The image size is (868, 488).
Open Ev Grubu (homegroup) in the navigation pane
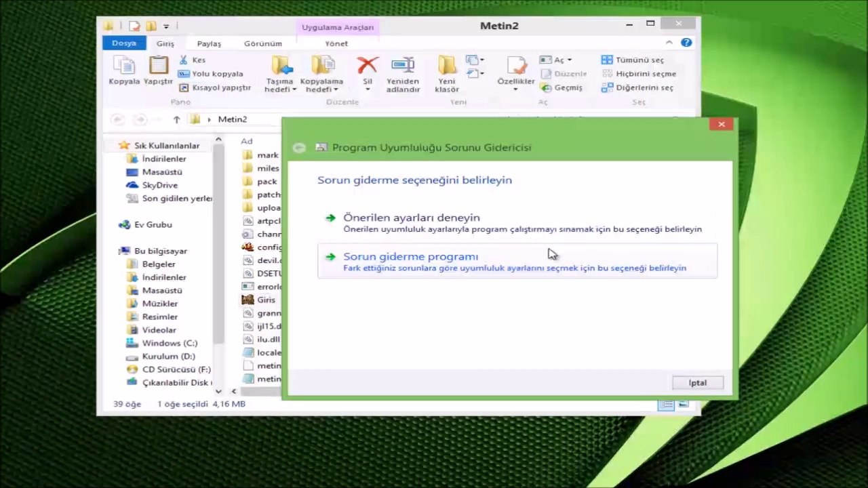146,224
